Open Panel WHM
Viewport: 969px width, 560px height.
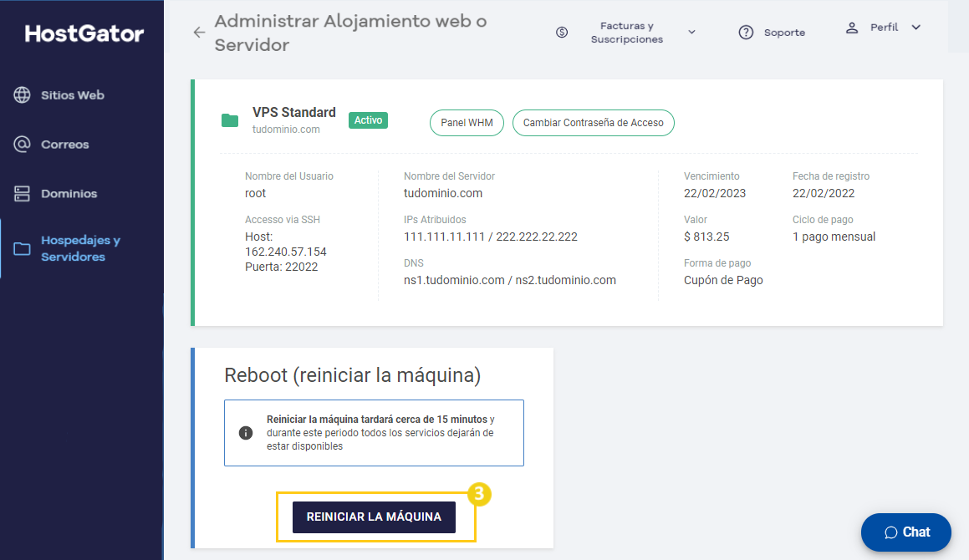click(x=467, y=122)
